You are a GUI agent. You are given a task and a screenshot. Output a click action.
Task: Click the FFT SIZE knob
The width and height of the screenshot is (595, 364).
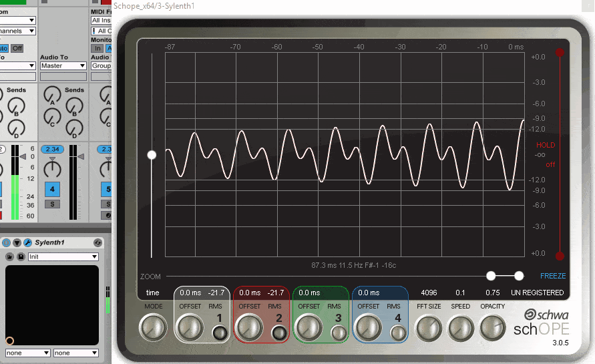[x=429, y=328]
